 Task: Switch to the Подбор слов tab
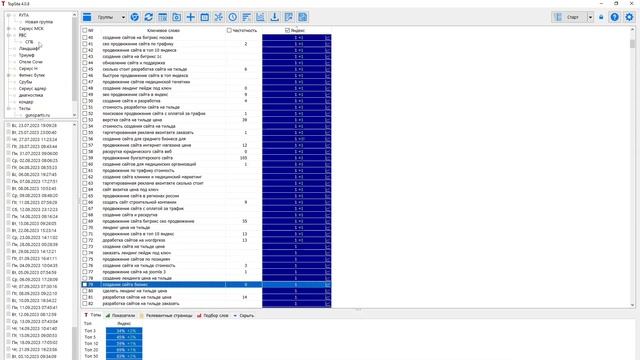point(213,316)
